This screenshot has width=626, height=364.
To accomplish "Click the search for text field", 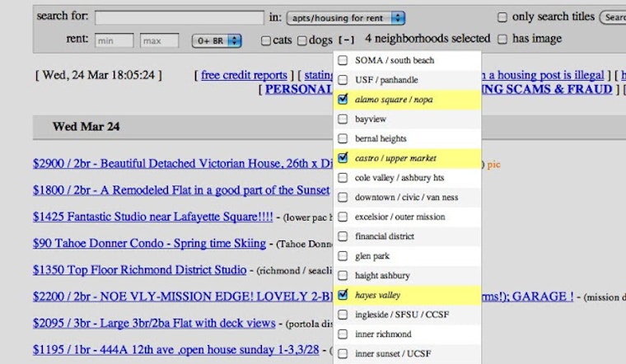I will pos(180,17).
